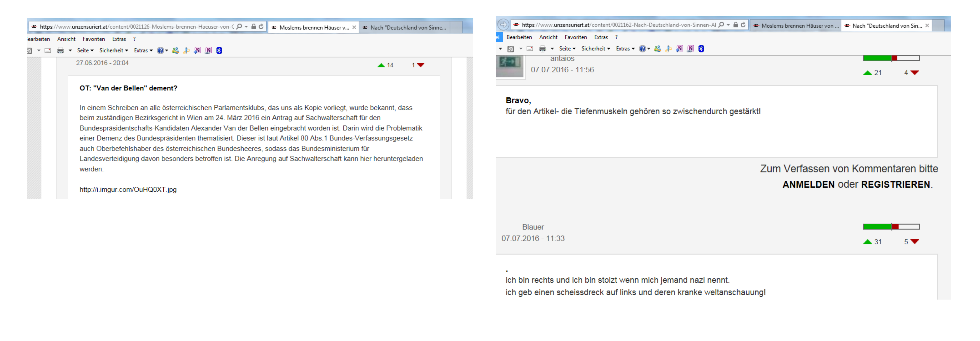The width and height of the screenshot is (980, 341).
Task: Click the search magnifier in right address bar
Action: 721,25
